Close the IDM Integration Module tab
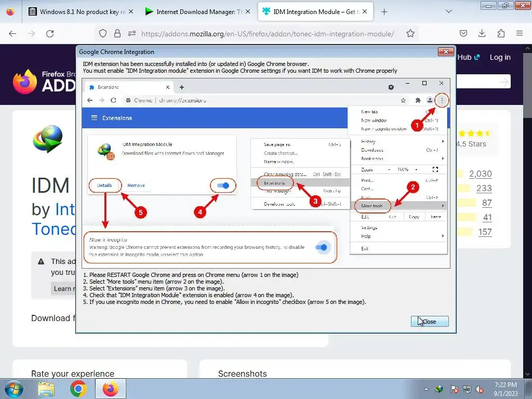Image resolution: width=532 pixels, height=399 pixels. tap(365, 11)
